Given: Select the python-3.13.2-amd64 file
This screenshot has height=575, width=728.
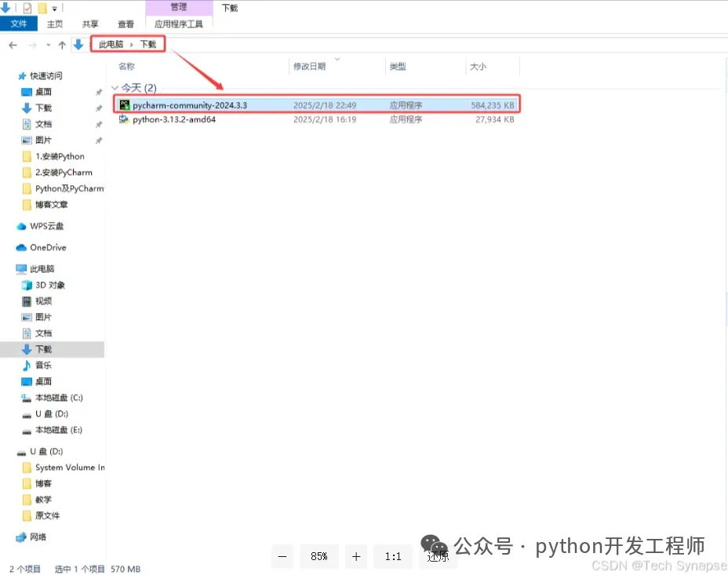Looking at the screenshot, I should click(x=317, y=119).
